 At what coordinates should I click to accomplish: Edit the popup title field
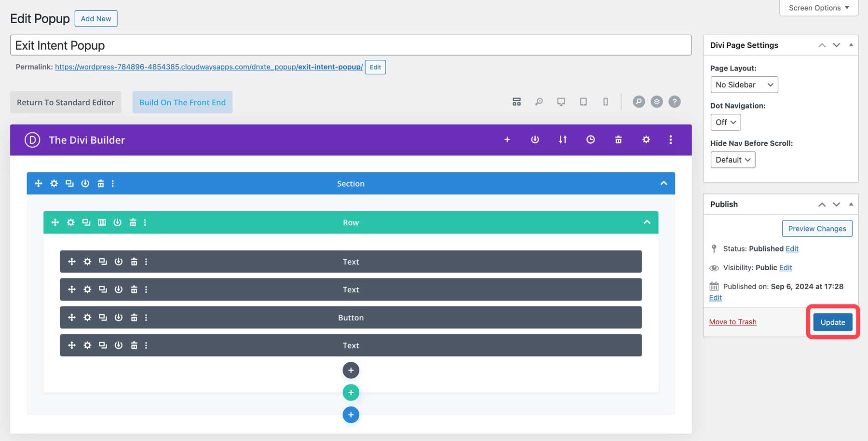coord(193,45)
